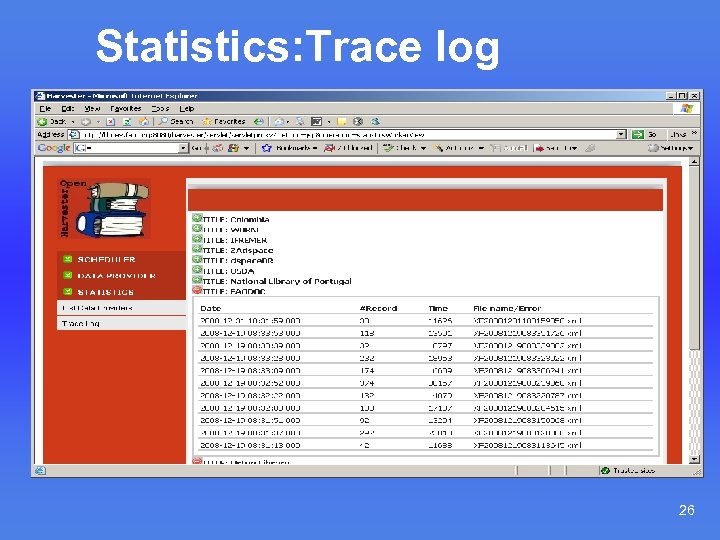Expand the ZAdspace title entry
The image size is (720, 540).
197,249
